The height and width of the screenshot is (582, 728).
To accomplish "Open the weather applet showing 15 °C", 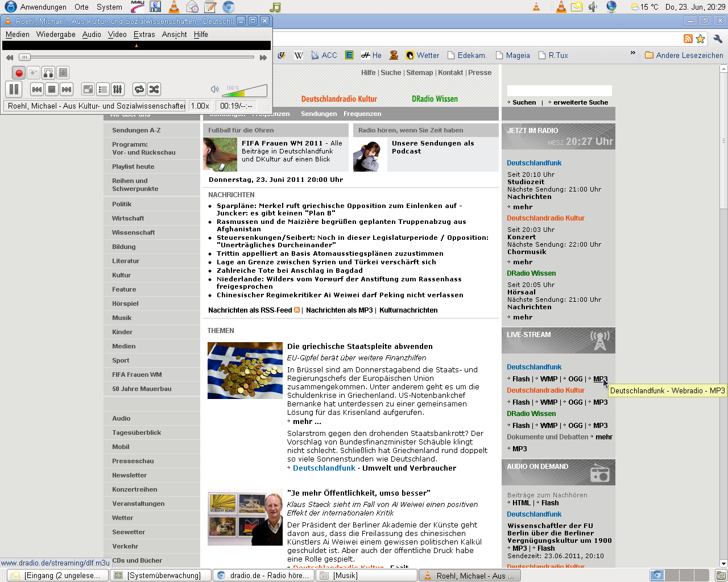I will click(644, 7).
